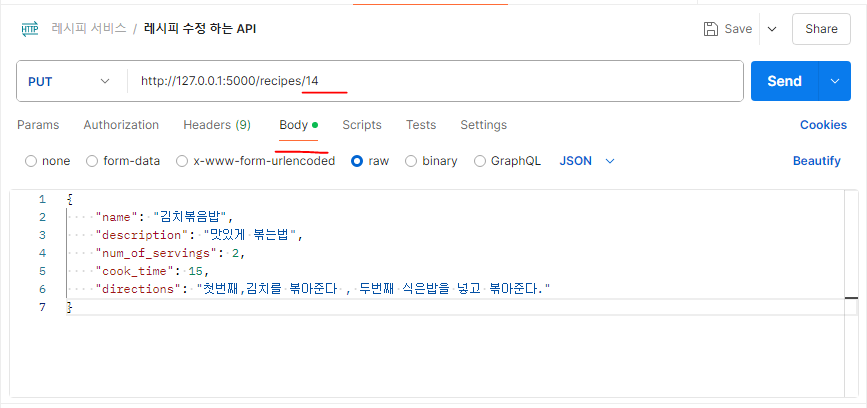Image resolution: width=867 pixels, height=408 pixels.
Task: Click the 레시피 수정 하는 API request title
Action: [200, 28]
